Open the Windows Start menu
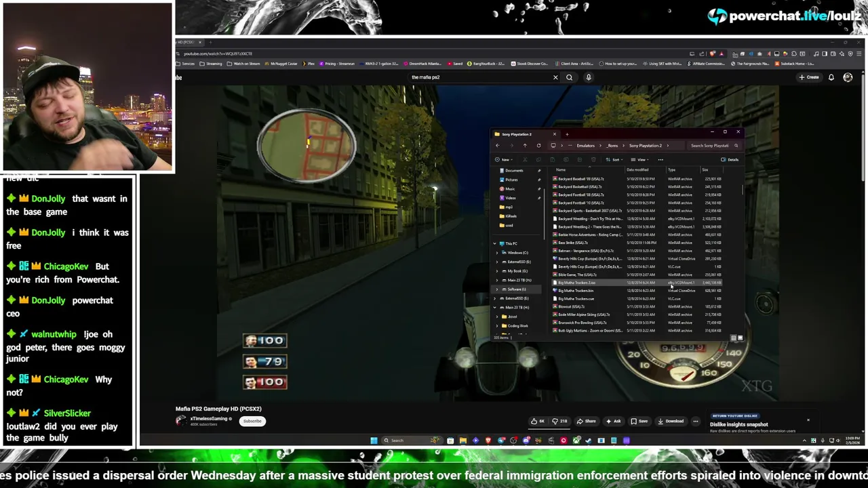The image size is (868, 488). click(x=374, y=441)
